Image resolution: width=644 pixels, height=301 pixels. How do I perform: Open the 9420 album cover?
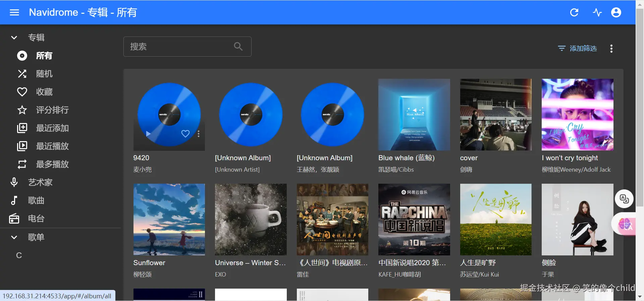pyautogui.click(x=169, y=115)
